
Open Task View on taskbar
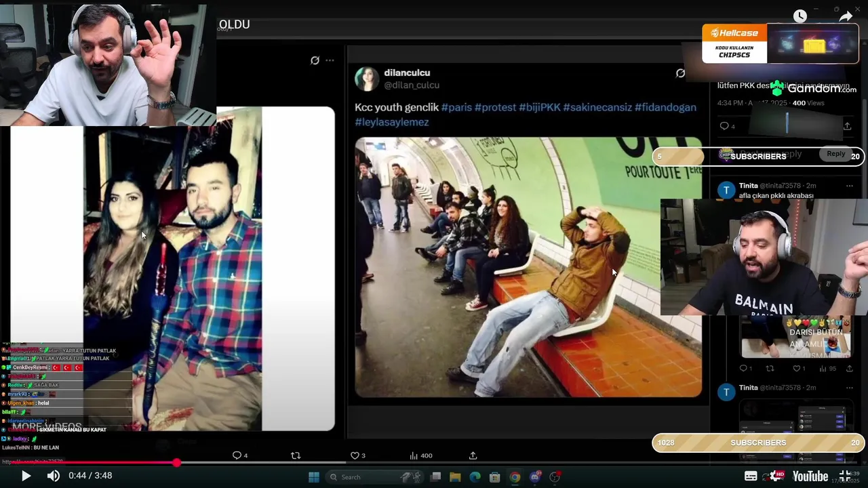436,476
